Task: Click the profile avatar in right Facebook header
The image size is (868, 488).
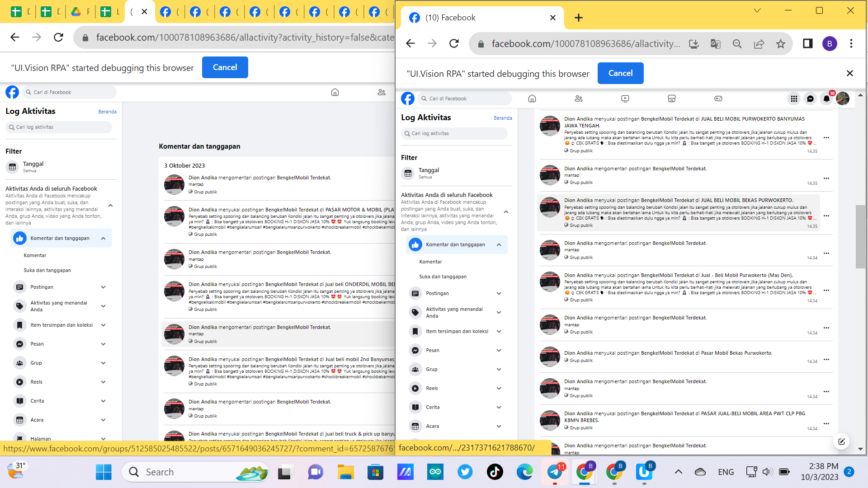Action: pos(843,99)
